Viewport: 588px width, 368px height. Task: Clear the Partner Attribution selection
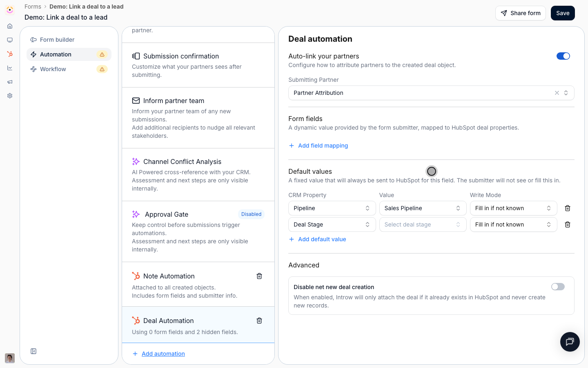(557, 93)
